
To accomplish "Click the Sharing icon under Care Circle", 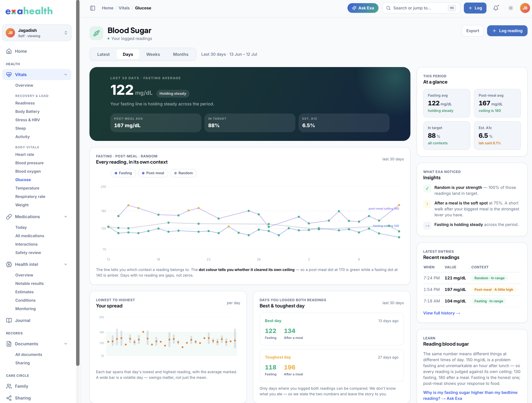I will 9,398.
